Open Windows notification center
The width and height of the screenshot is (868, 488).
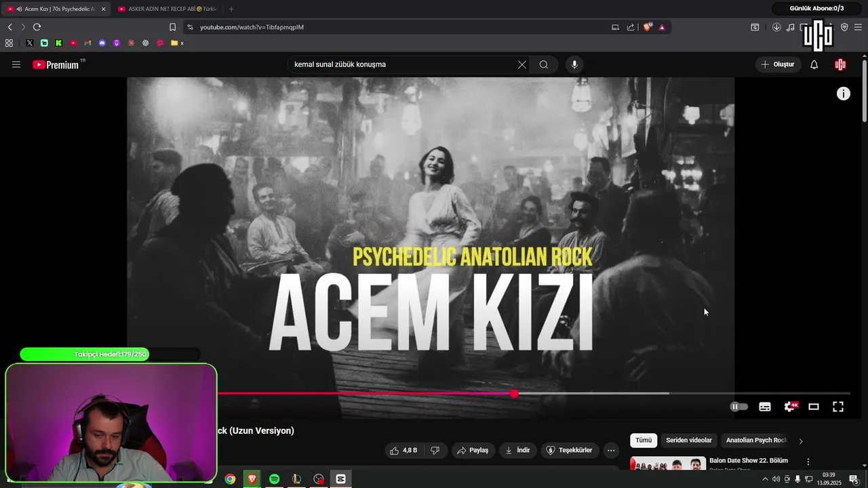click(x=854, y=479)
